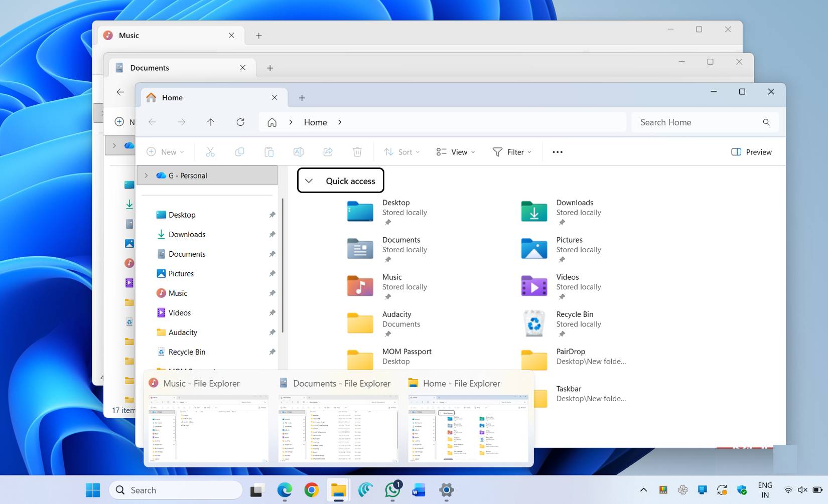Open WhatsApp from the taskbar
This screenshot has width=828, height=504.
coord(392,490)
